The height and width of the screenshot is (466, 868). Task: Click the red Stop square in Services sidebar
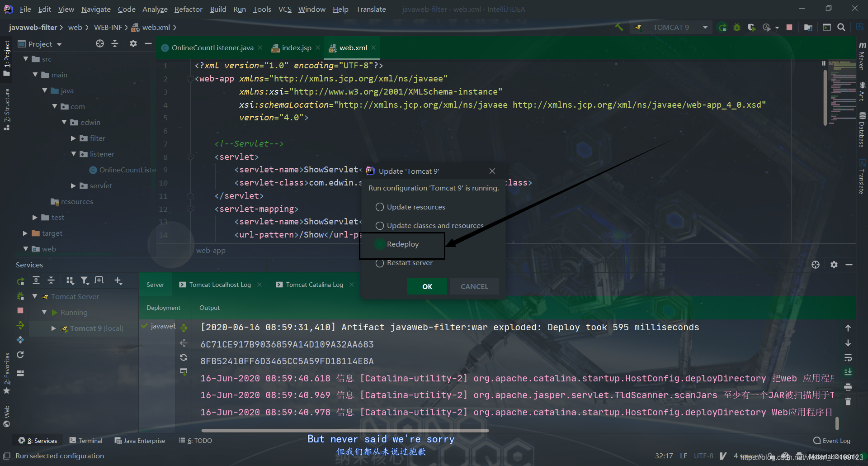[20, 310]
